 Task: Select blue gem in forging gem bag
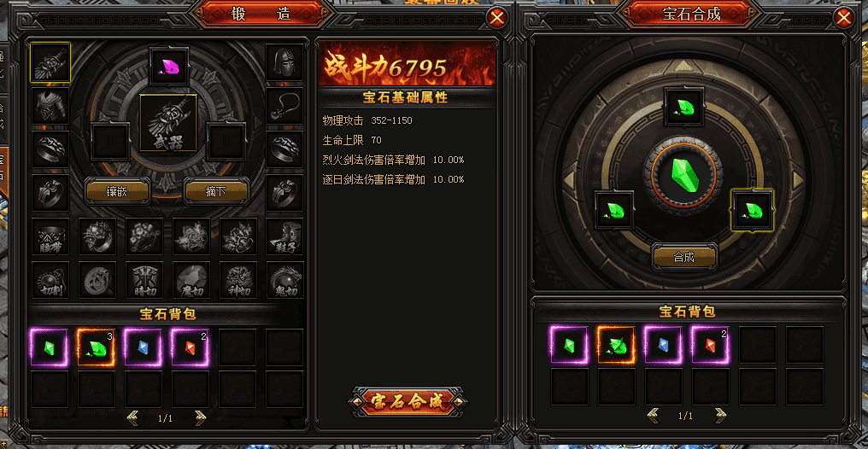pyautogui.click(x=144, y=347)
